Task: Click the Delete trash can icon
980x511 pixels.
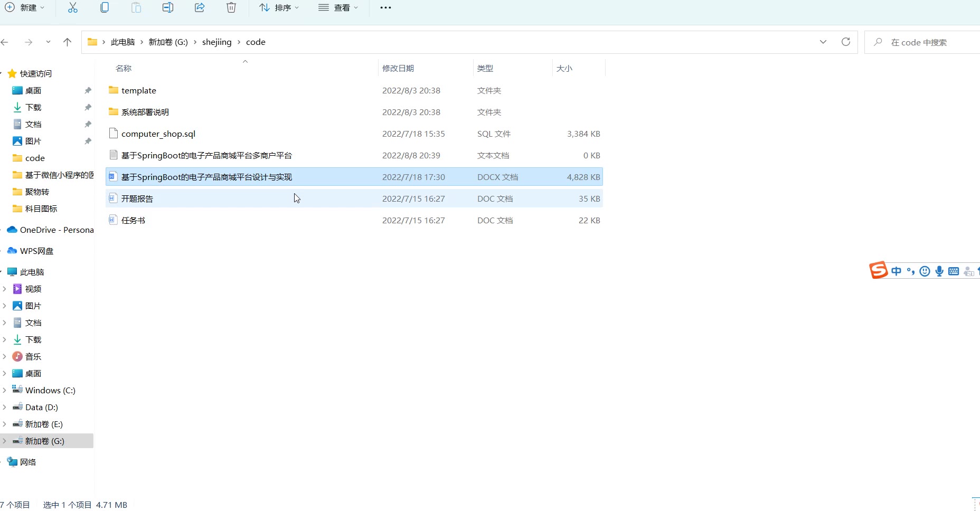Action: pyautogui.click(x=231, y=7)
